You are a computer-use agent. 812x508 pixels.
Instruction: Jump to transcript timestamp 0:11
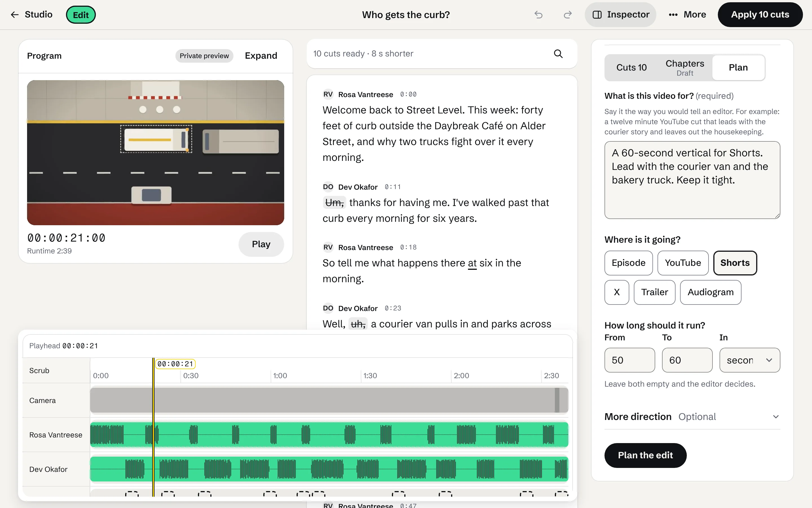tap(392, 187)
